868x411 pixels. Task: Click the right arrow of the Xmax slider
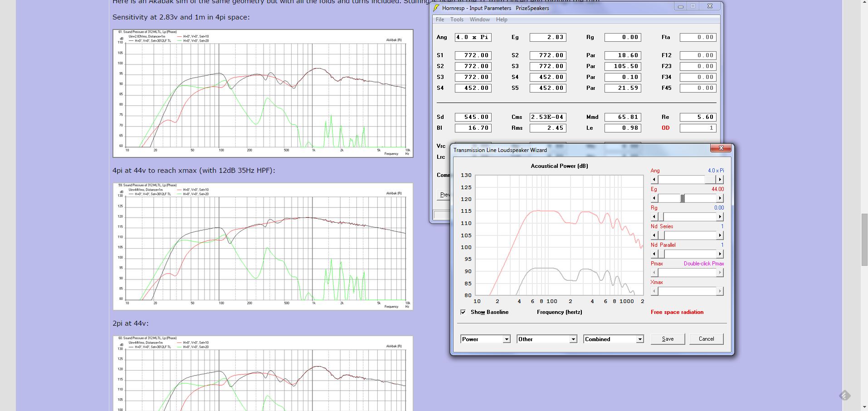click(720, 291)
